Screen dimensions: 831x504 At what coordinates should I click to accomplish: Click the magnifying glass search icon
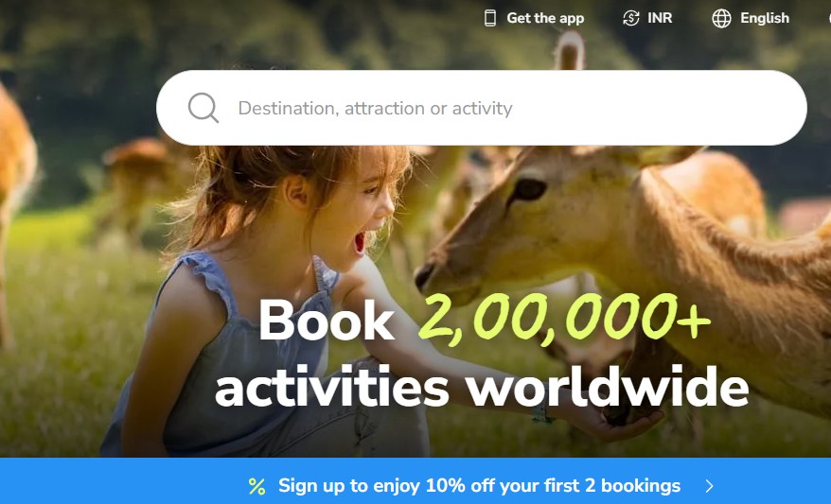(203, 108)
